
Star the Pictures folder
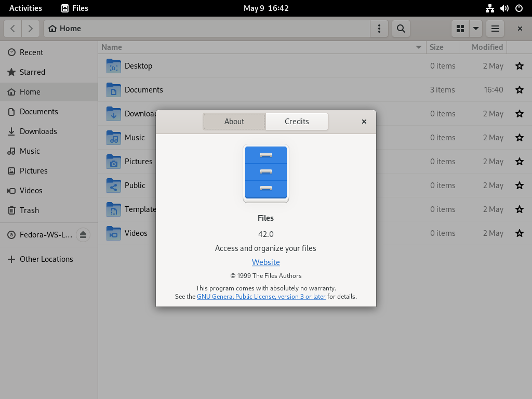click(520, 162)
